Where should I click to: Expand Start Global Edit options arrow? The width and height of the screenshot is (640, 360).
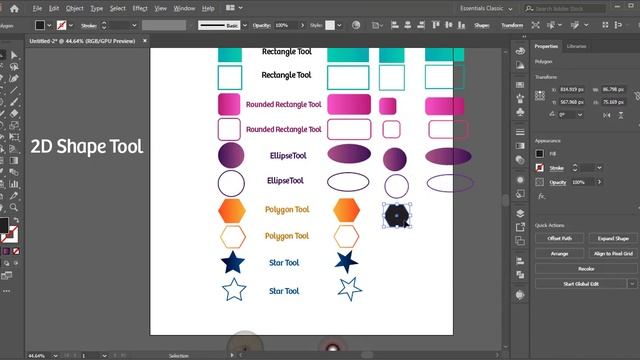tap(632, 284)
